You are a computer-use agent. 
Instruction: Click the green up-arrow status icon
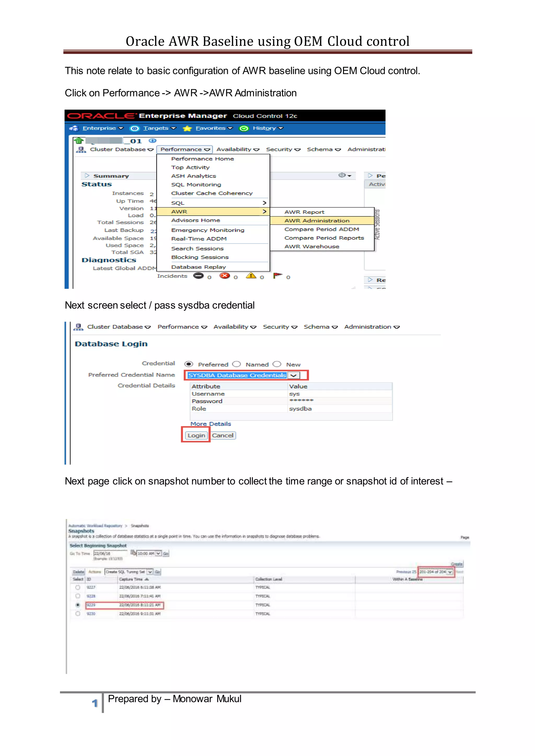[x=78, y=141]
